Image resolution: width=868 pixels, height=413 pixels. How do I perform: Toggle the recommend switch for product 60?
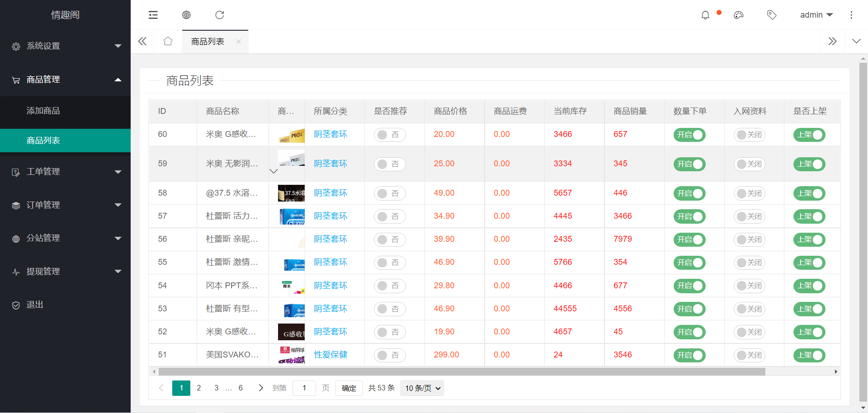point(390,135)
